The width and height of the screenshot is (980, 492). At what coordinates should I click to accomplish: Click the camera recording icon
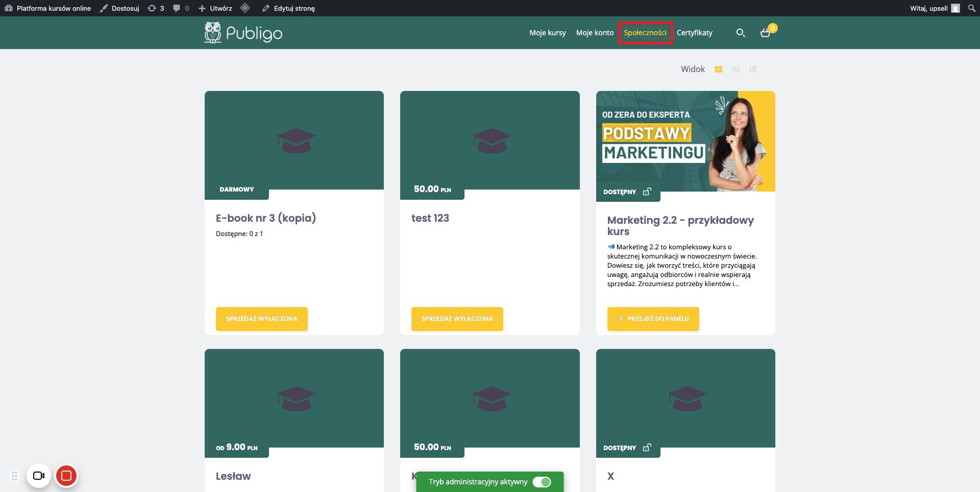[39, 476]
